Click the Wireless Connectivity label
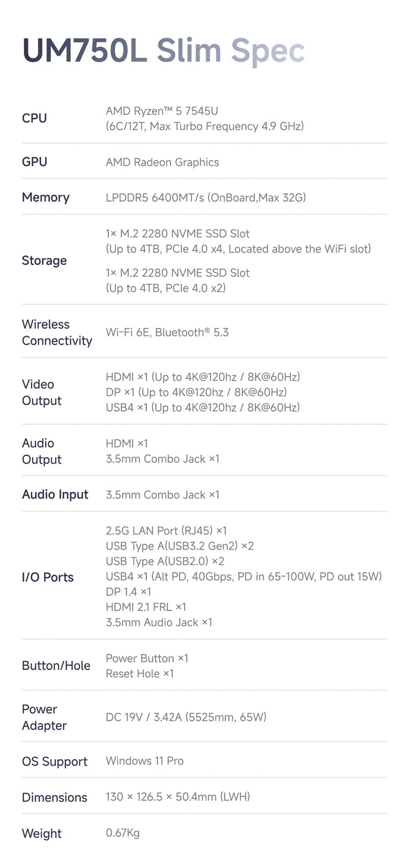Viewport: 409px width, 868px height. click(57, 332)
